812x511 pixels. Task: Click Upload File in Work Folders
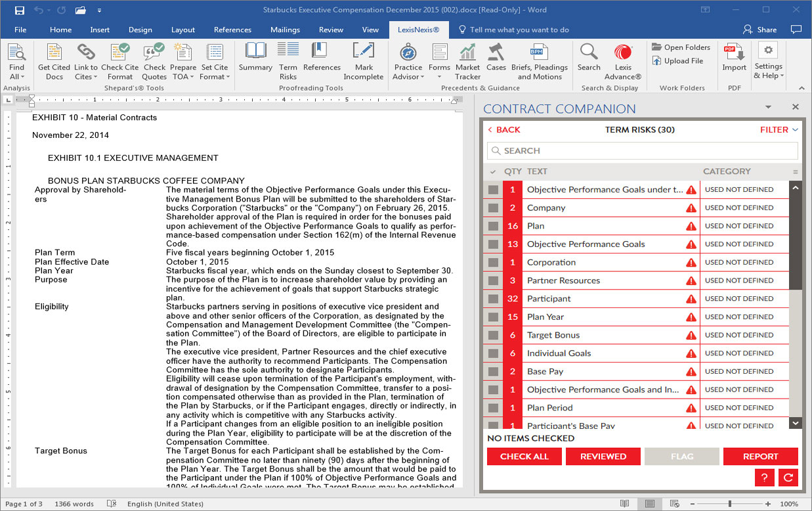click(678, 61)
